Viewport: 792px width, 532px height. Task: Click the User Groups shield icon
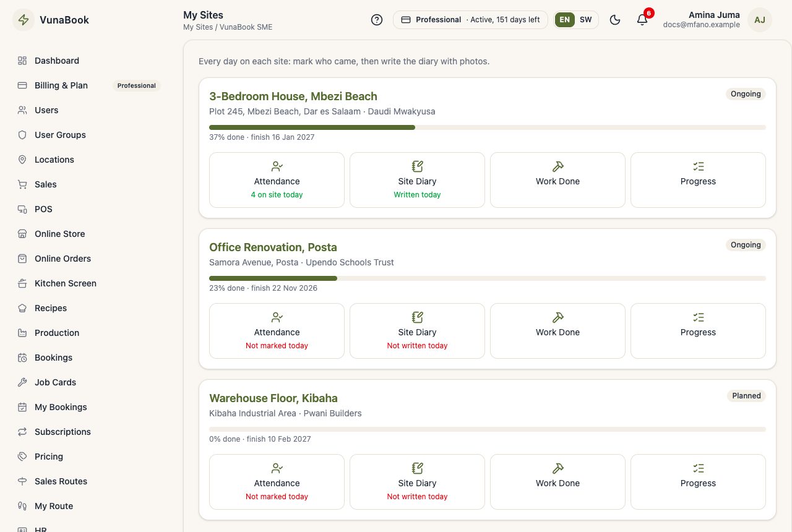(22, 135)
